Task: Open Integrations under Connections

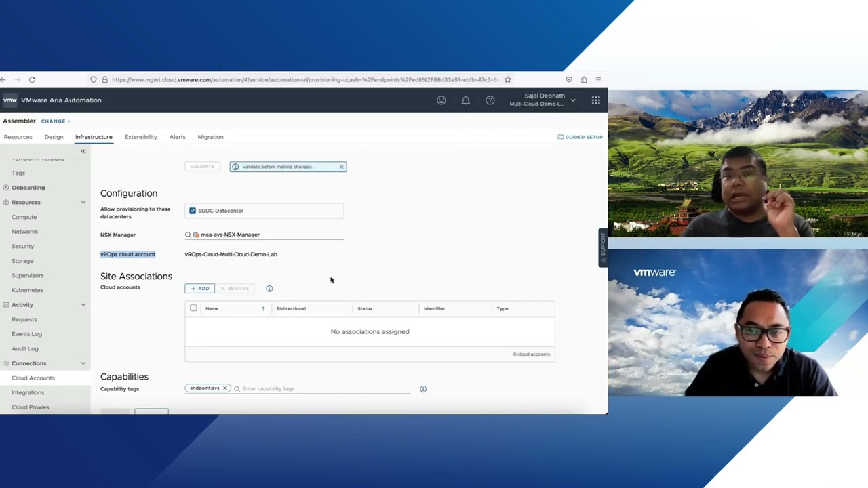Action: click(28, 392)
